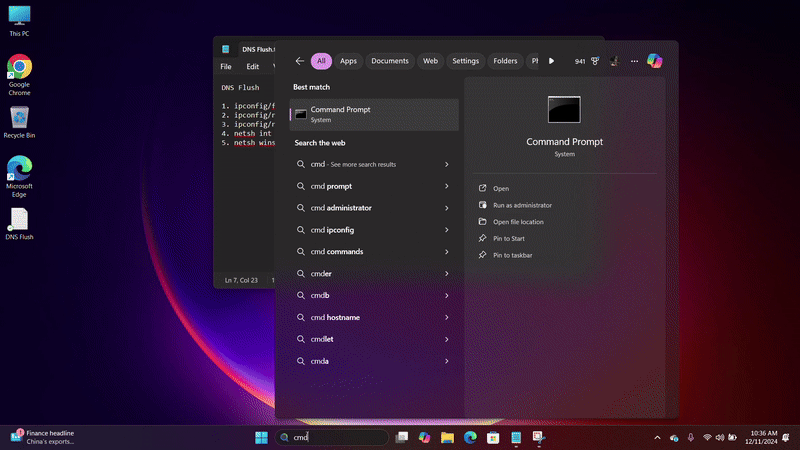Switch to Notepad on the taskbar
Viewport: 800px width, 450px height.
point(516,437)
